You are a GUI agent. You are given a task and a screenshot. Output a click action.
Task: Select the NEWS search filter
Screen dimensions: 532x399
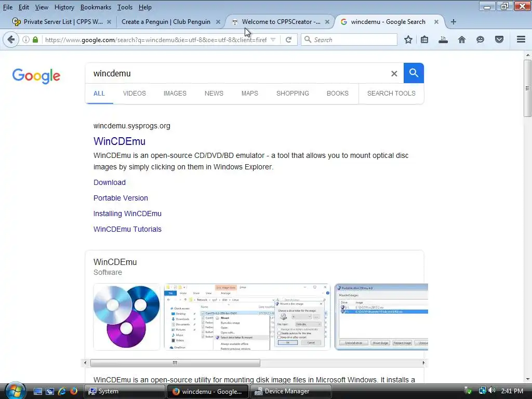(214, 94)
